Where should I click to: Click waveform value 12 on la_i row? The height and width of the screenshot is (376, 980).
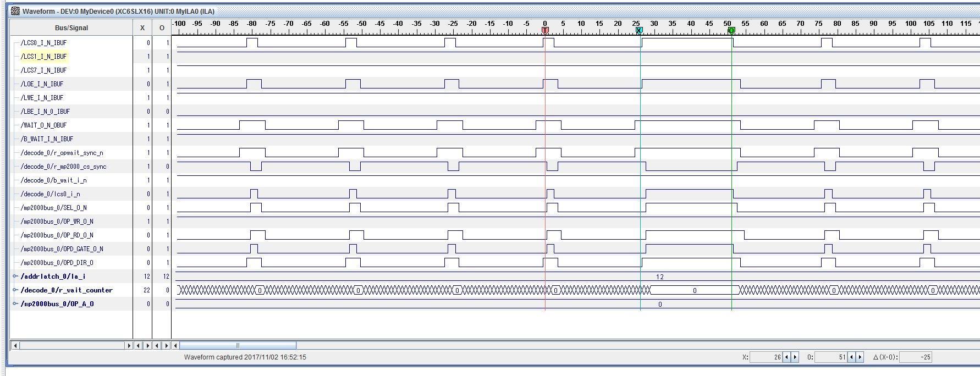[x=660, y=277]
